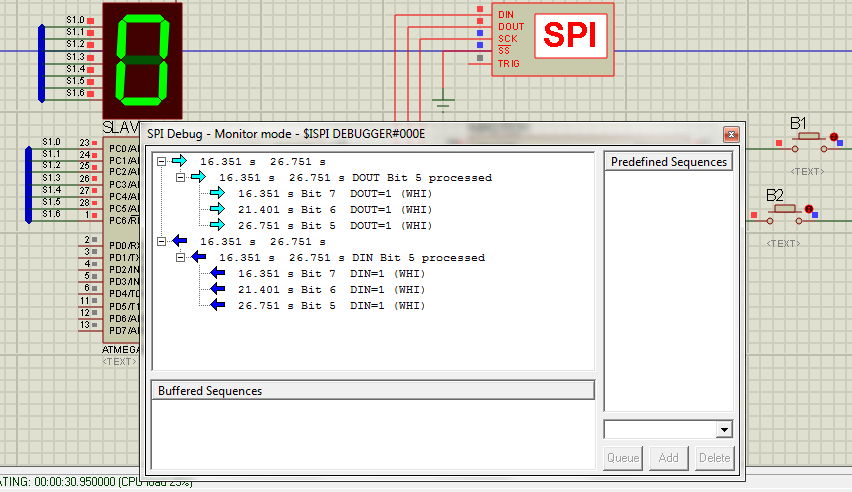The height and width of the screenshot is (492, 852).
Task: Click the ground symbol below the SPI debugger
Action: tap(443, 102)
